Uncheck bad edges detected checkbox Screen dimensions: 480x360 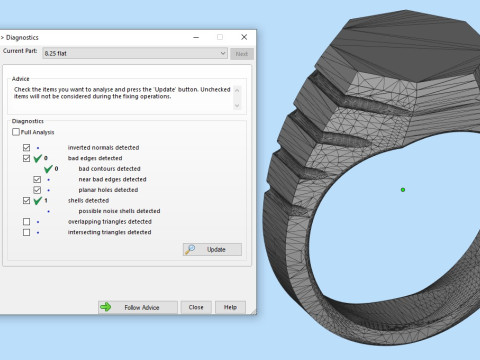click(26, 158)
